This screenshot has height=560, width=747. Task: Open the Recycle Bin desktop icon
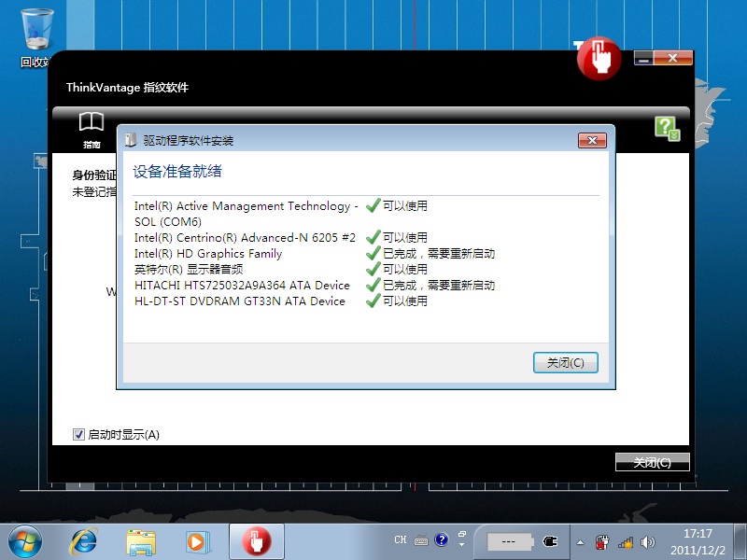point(36,39)
